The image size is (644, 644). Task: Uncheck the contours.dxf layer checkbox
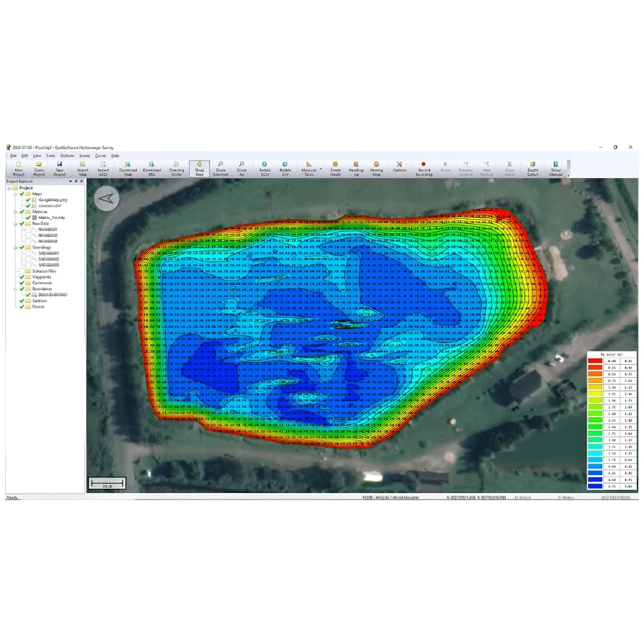point(29,206)
